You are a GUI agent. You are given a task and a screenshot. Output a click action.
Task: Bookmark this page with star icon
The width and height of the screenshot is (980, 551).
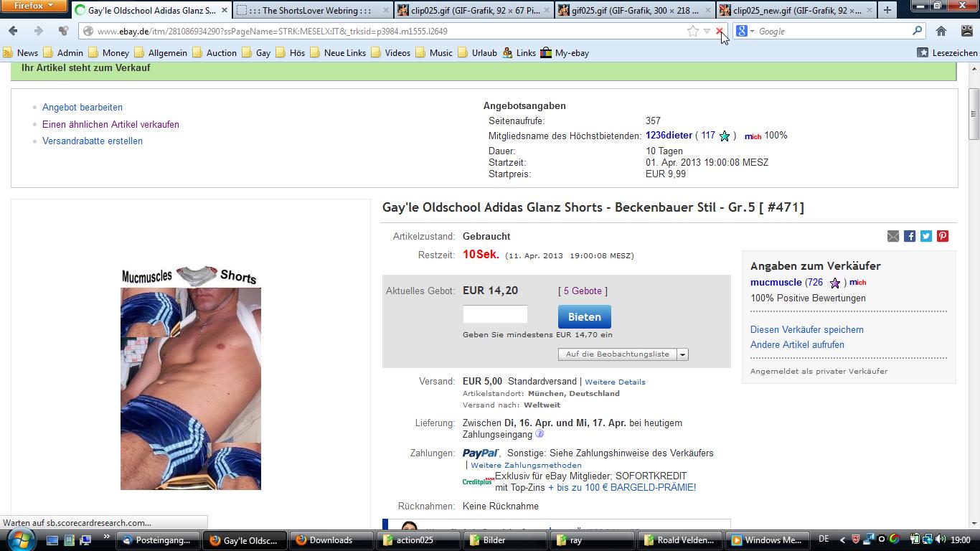point(693,31)
